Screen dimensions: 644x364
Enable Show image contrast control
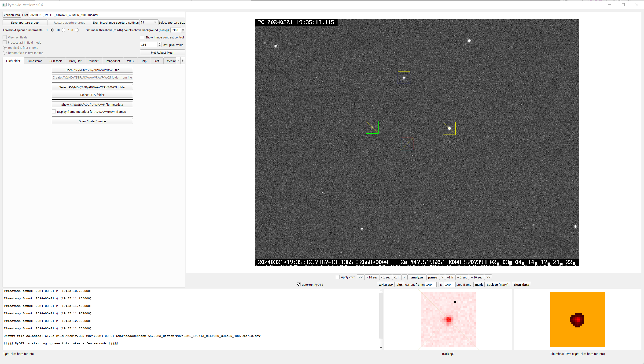pyautogui.click(x=142, y=37)
